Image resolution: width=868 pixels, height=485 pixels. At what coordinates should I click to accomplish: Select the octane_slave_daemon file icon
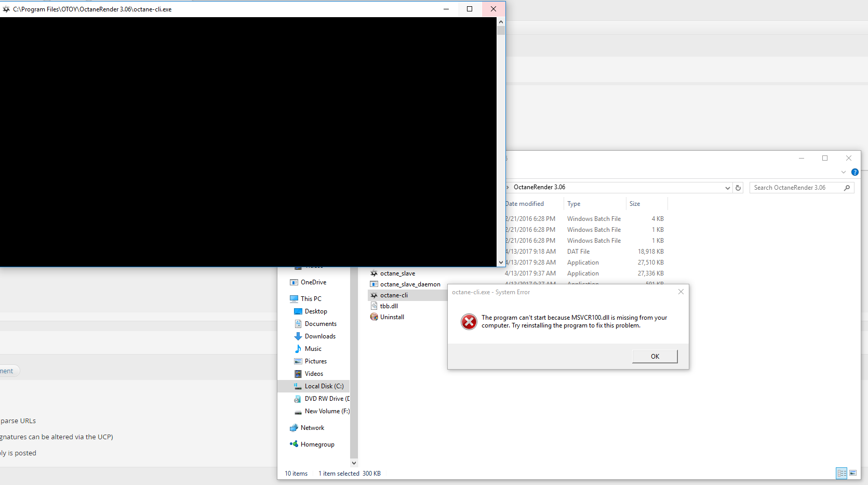(374, 284)
